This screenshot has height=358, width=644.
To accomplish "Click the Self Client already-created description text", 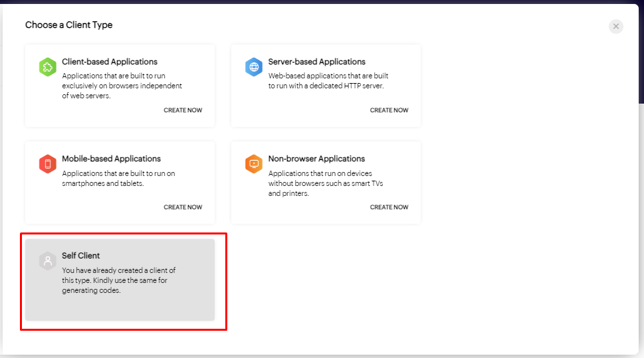I will [118, 280].
